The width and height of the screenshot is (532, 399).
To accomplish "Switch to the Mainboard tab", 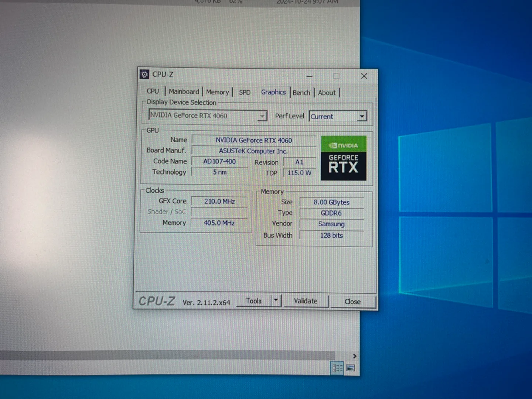I will pos(184,91).
